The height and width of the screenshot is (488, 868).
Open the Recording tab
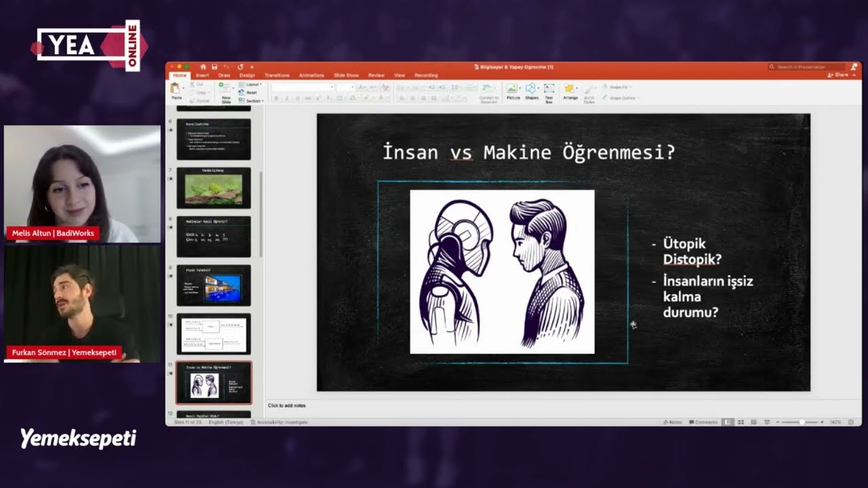tap(427, 75)
